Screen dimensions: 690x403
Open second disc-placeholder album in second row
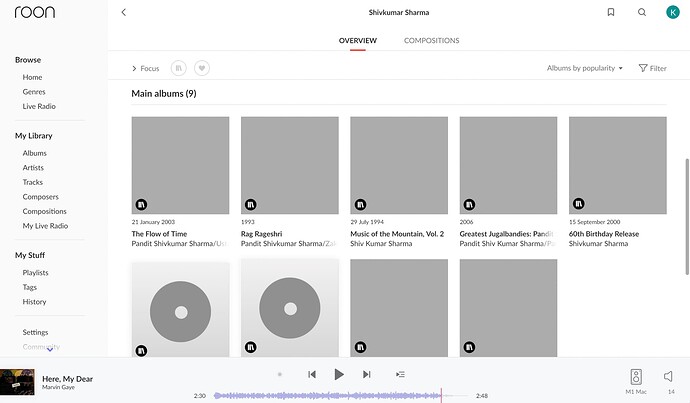(290, 308)
